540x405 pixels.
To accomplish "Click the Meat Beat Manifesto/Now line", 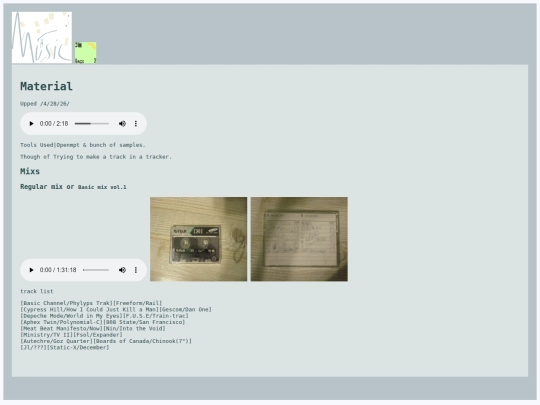I will pos(93,329).
